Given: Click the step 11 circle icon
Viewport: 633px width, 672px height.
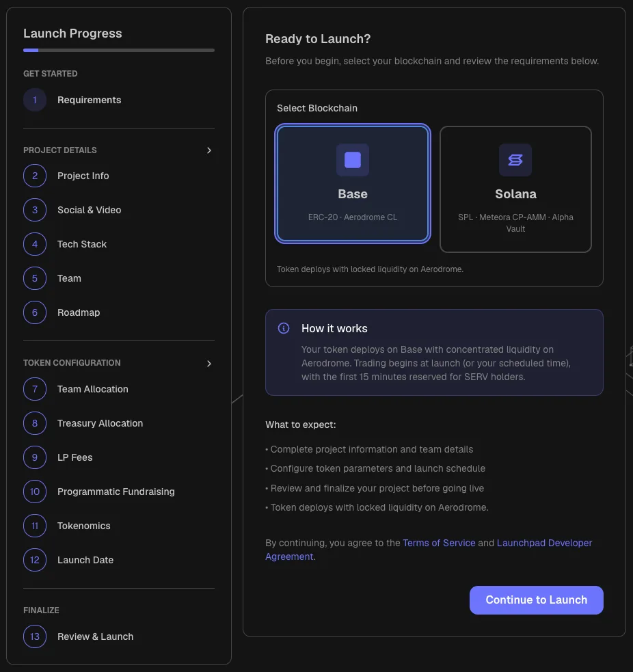Looking at the screenshot, I should (35, 526).
